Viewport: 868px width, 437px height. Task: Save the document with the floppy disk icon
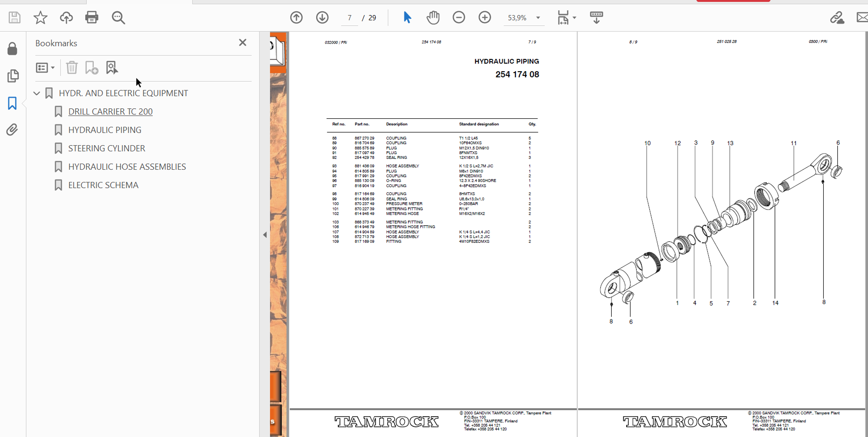click(15, 18)
